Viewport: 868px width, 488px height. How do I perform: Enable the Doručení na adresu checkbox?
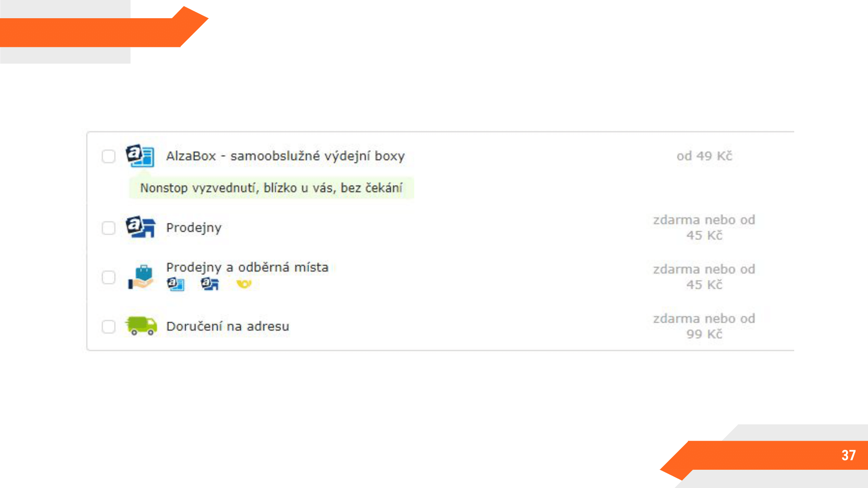pos(108,326)
